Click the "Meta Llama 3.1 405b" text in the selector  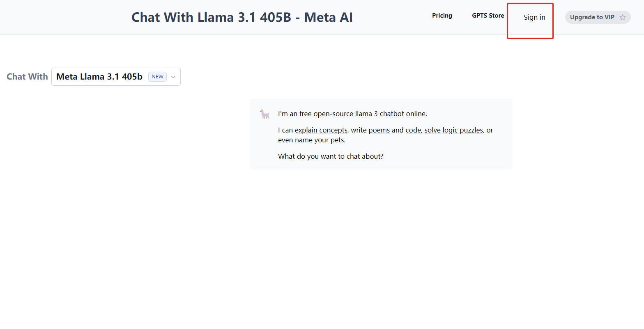point(99,77)
